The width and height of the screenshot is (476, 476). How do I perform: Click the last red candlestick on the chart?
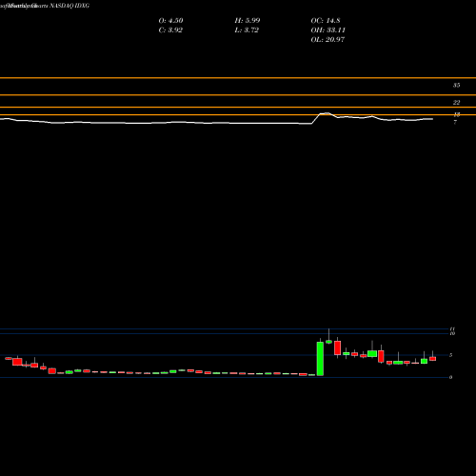click(432, 359)
